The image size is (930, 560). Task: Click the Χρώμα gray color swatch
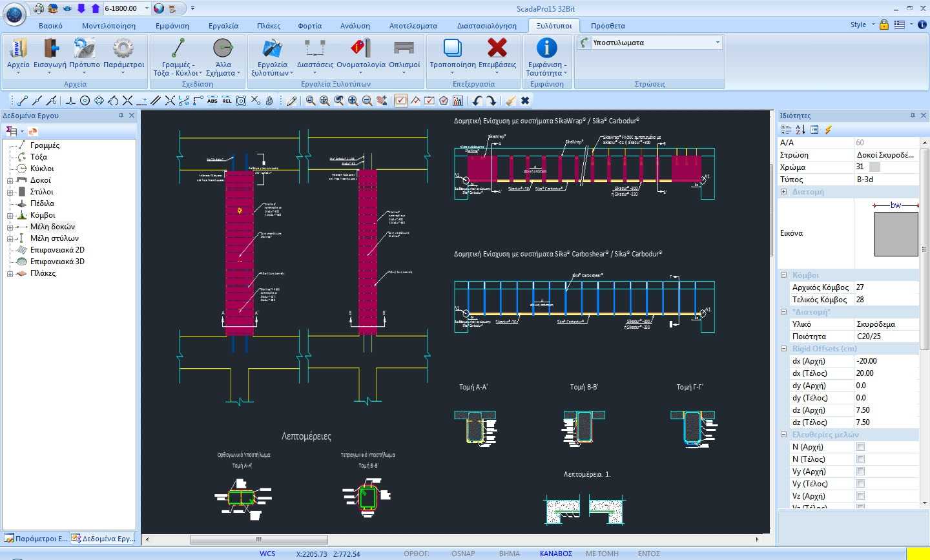pyautogui.click(x=874, y=167)
